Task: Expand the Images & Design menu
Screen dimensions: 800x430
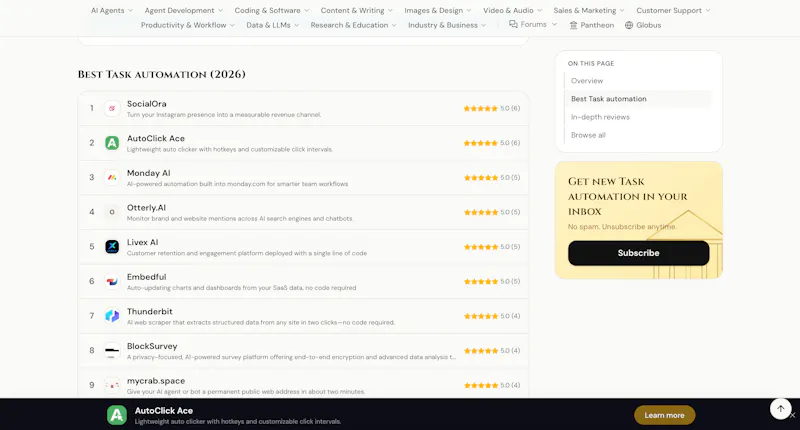Action: pos(438,10)
